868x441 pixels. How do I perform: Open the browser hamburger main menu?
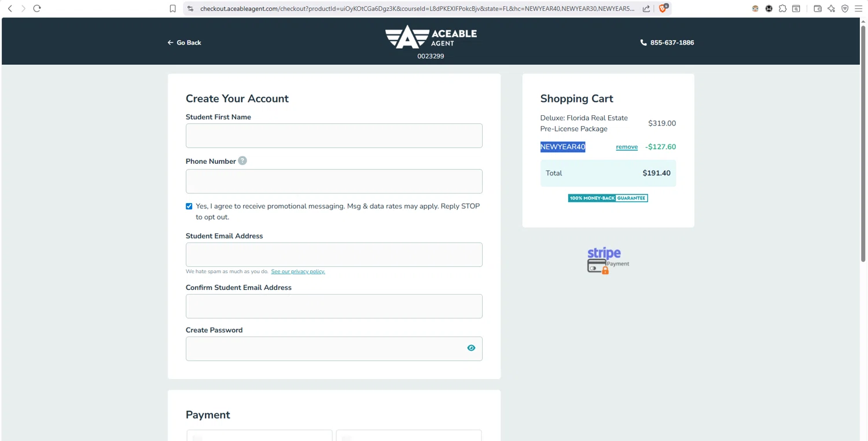[x=859, y=9]
